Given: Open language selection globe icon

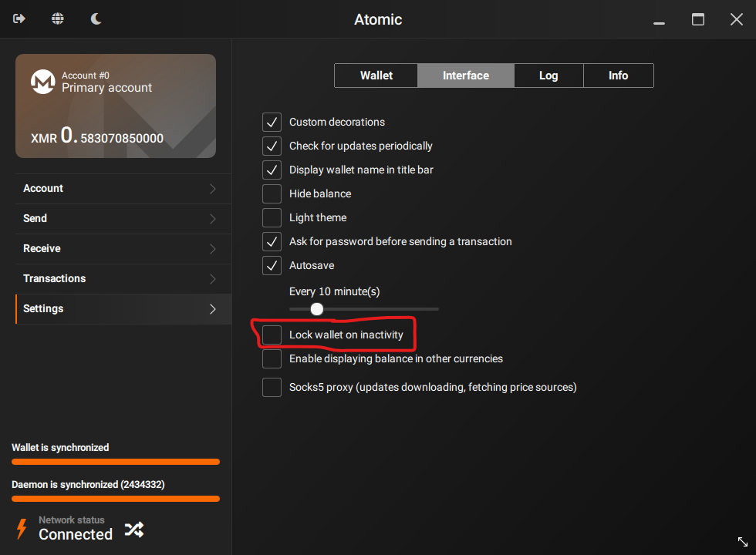Looking at the screenshot, I should click(58, 18).
